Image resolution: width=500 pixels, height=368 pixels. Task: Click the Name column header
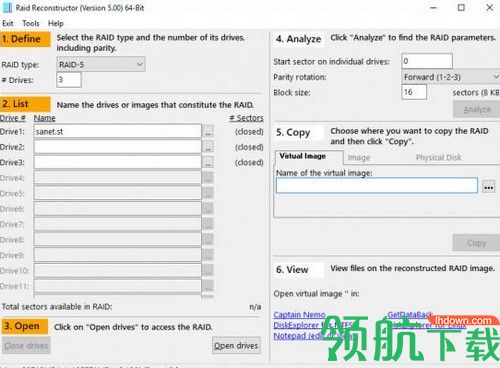point(44,118)
